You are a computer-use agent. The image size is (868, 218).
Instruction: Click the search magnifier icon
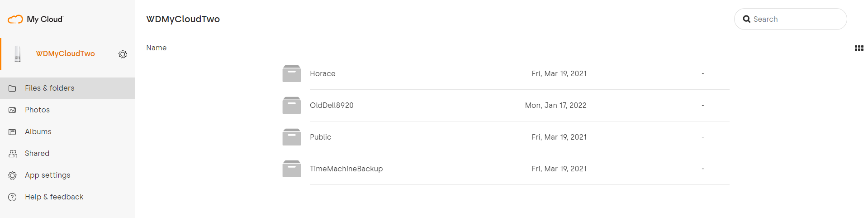point(747,19)
